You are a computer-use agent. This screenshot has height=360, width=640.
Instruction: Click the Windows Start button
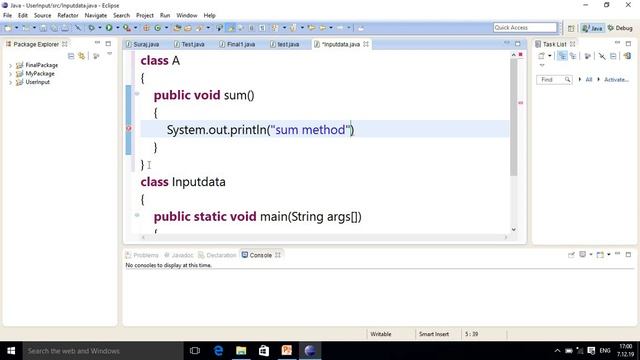click(11, 351)
